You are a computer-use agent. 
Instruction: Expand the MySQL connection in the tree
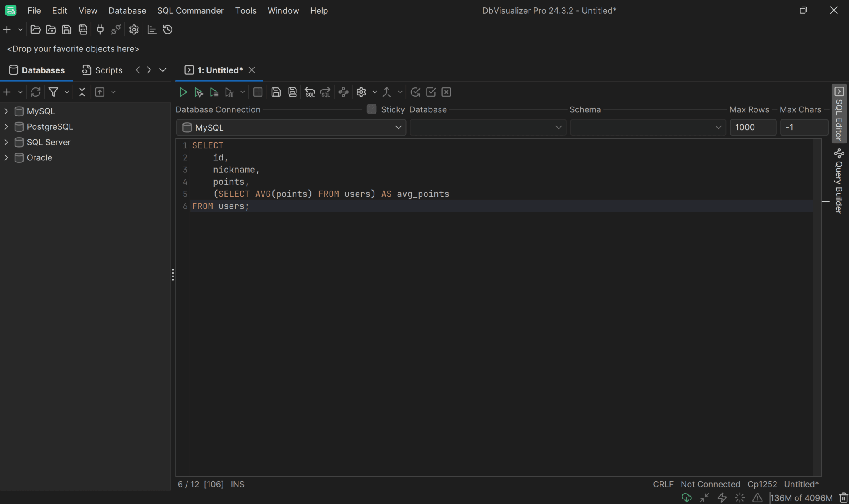(x=6, y=111)
